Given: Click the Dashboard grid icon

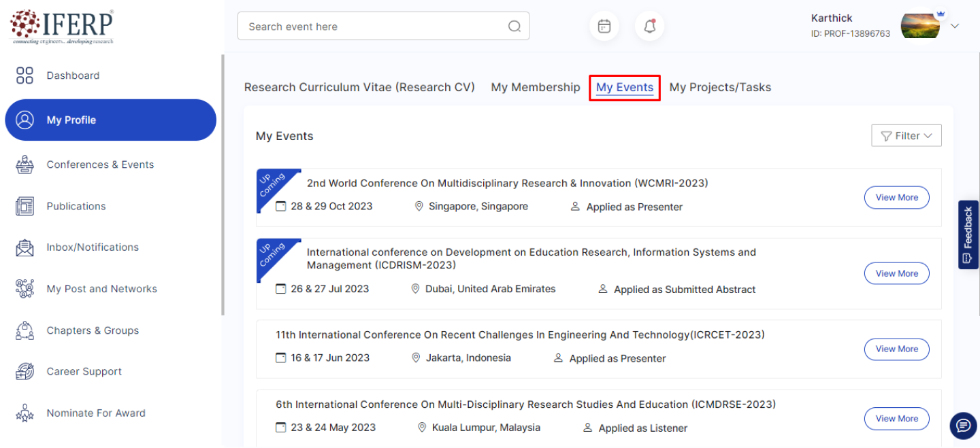Looking at the screenshot, I should click(24, 75).
